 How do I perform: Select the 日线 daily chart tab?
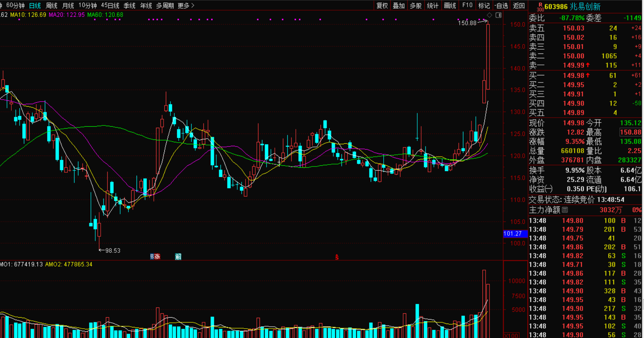[35, 5]
